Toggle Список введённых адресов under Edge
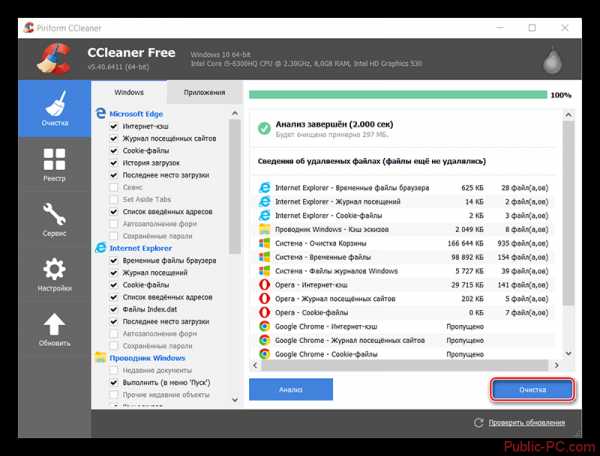Viewport: 600px width, 456px height. point(114,211)
